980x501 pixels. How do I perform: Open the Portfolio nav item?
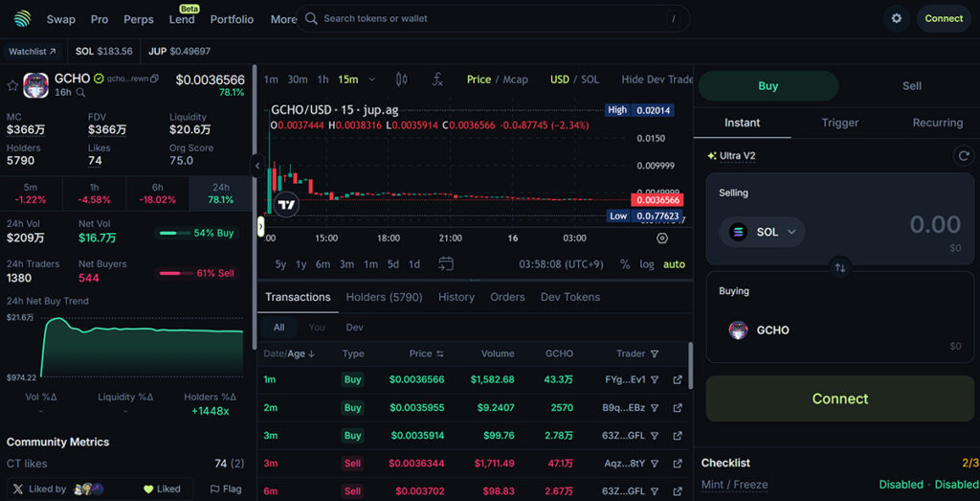coord(232,19)
